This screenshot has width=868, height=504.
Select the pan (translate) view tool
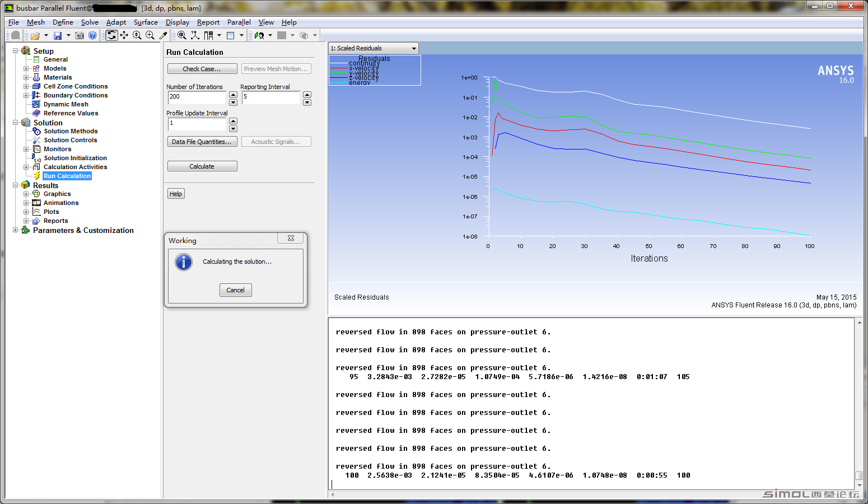pos(124,35)
